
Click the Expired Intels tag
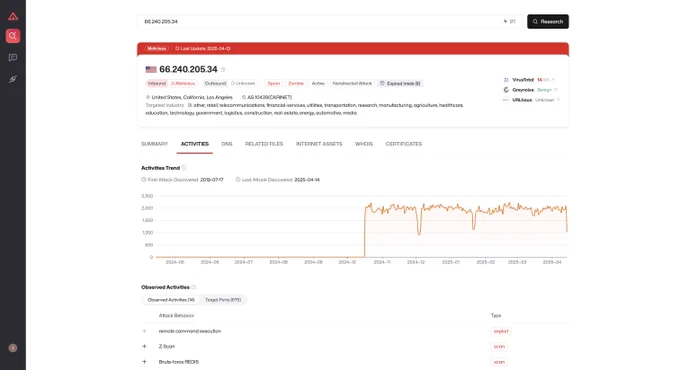pos(400,83)
